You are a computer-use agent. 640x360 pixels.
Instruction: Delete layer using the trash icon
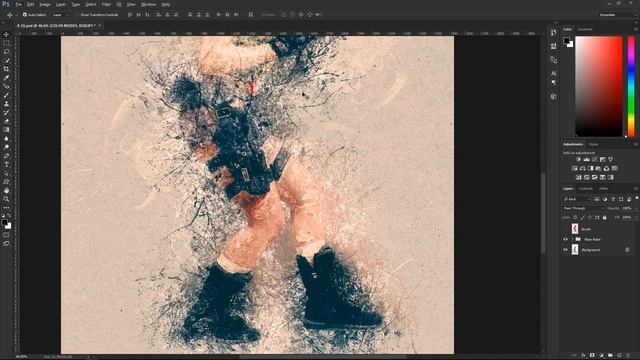628,356
